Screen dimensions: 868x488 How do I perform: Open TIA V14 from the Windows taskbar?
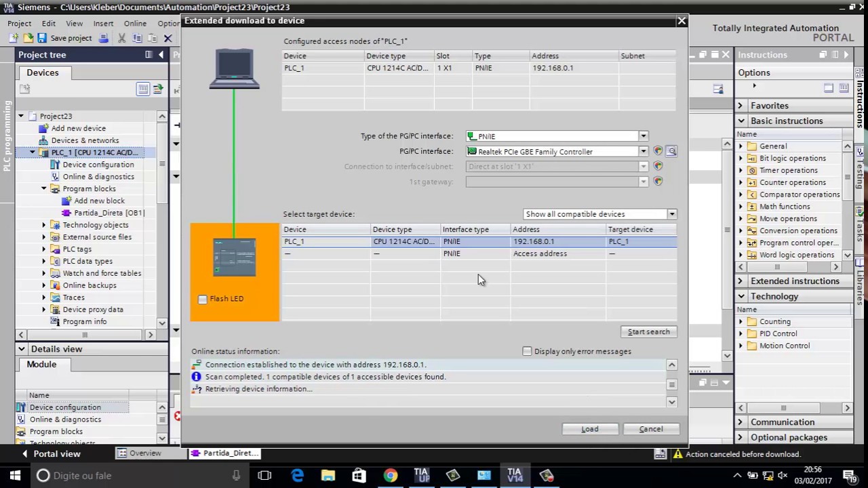(x=515, y=475)
